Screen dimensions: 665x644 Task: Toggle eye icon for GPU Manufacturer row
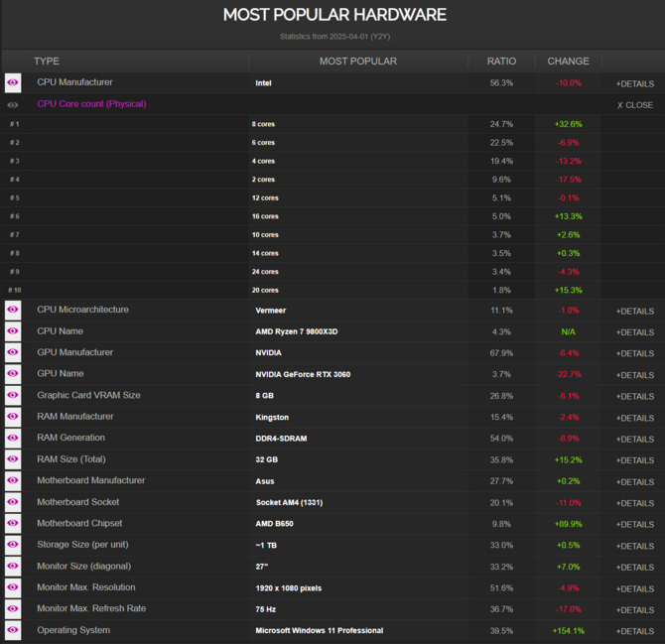(13, 352)
